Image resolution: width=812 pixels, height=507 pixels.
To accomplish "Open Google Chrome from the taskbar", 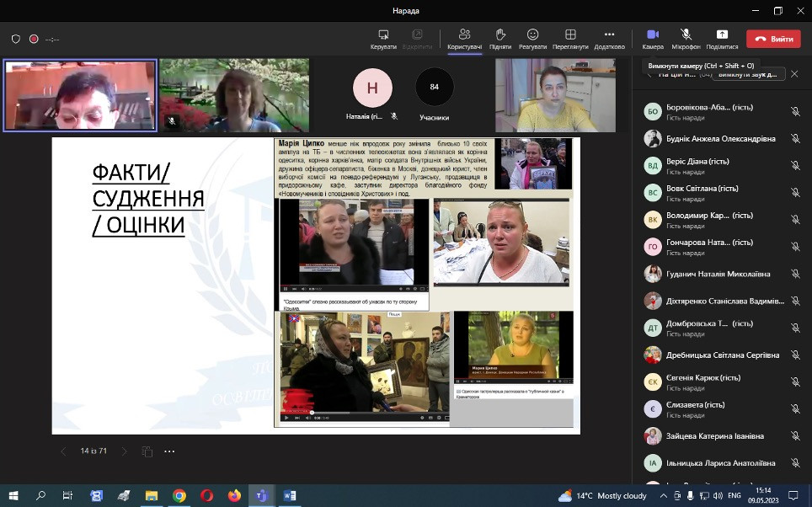I will (x=179, y=495).
